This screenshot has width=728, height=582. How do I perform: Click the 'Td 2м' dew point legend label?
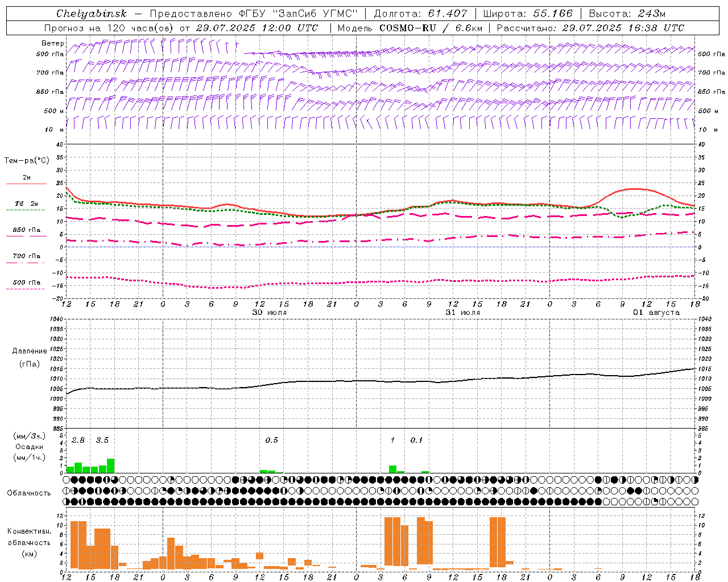[26, 203]
